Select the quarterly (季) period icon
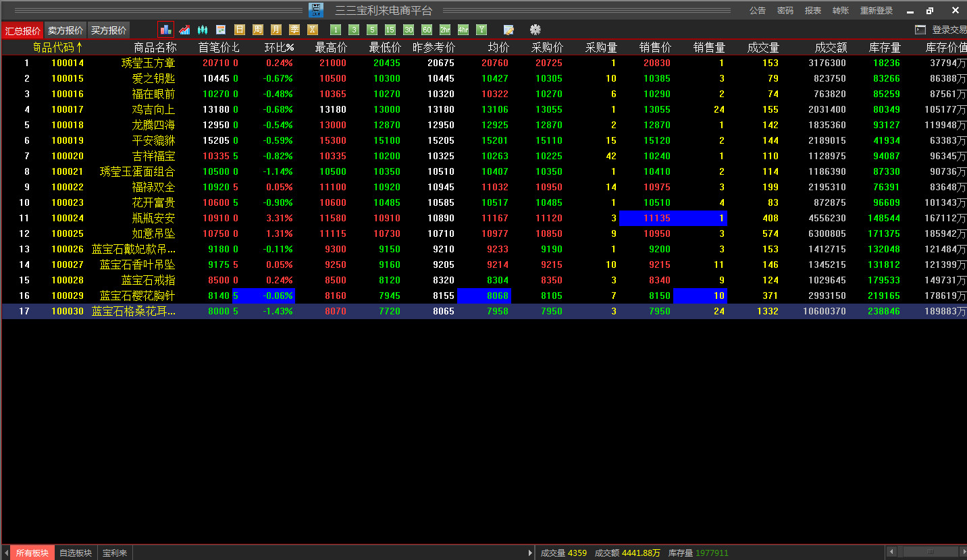This screenshot has height=560, width=967. point(294,30)
